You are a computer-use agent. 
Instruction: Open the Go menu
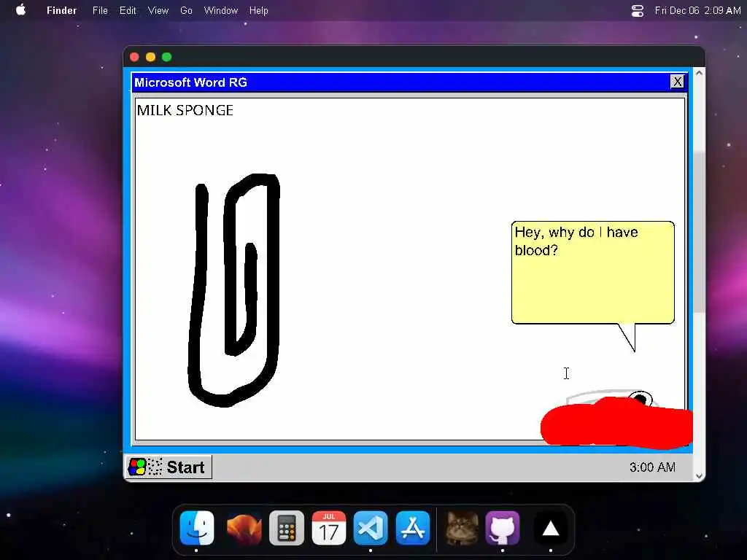coord(186,10)
